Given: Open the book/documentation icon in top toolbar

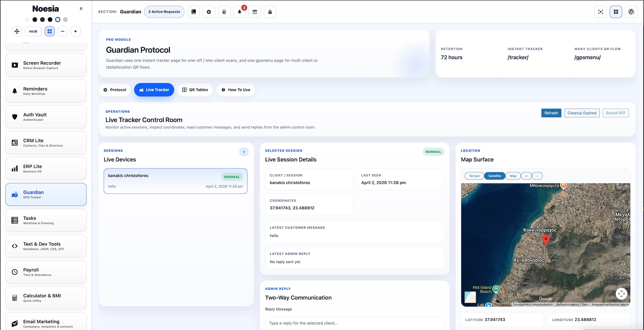Looking at the screenshot, I should click(x=194, y=12).
